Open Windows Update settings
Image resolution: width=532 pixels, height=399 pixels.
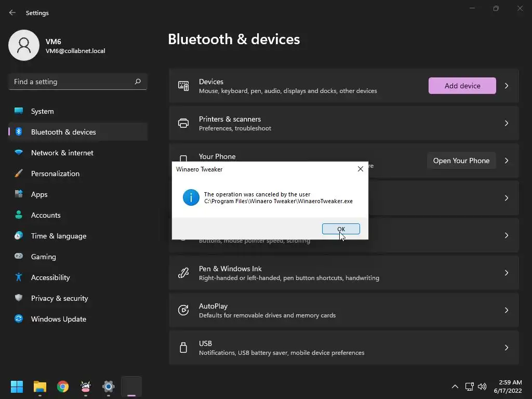point(78,319)
